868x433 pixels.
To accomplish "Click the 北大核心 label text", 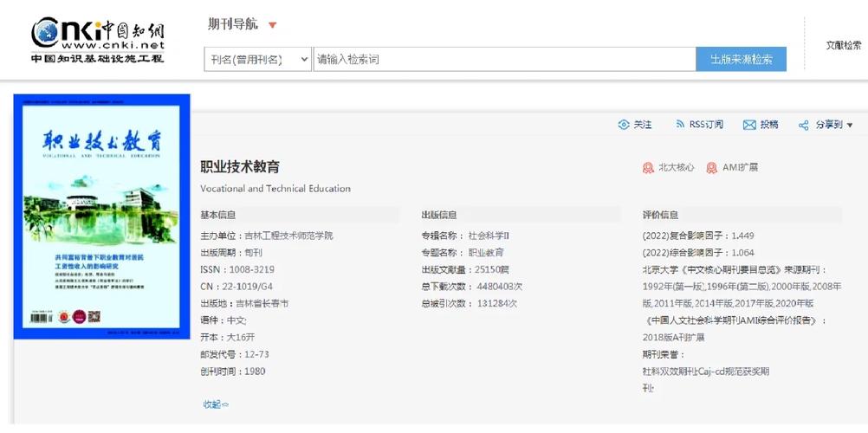I will point(676,167).
